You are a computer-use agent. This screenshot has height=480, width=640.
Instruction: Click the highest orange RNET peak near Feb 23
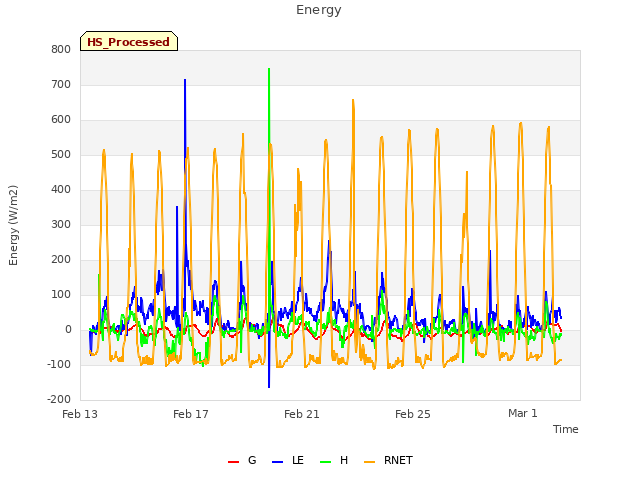(353, 100)
